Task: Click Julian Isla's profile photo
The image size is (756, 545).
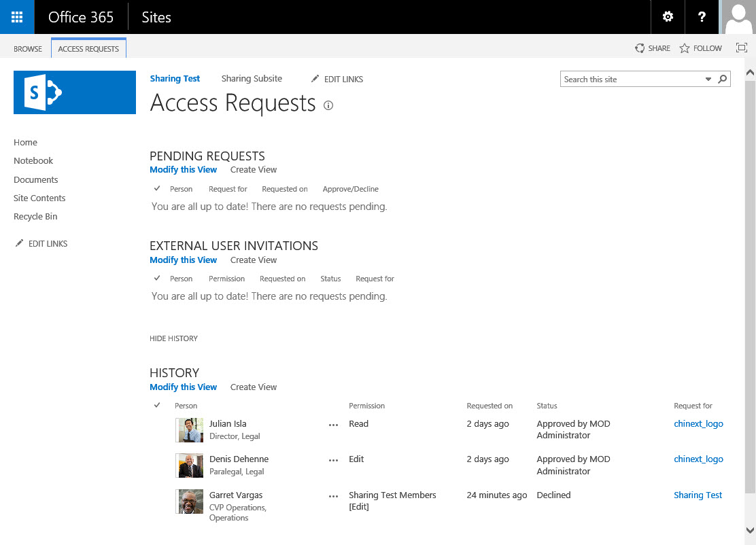Action: click(x=190, y=430)
